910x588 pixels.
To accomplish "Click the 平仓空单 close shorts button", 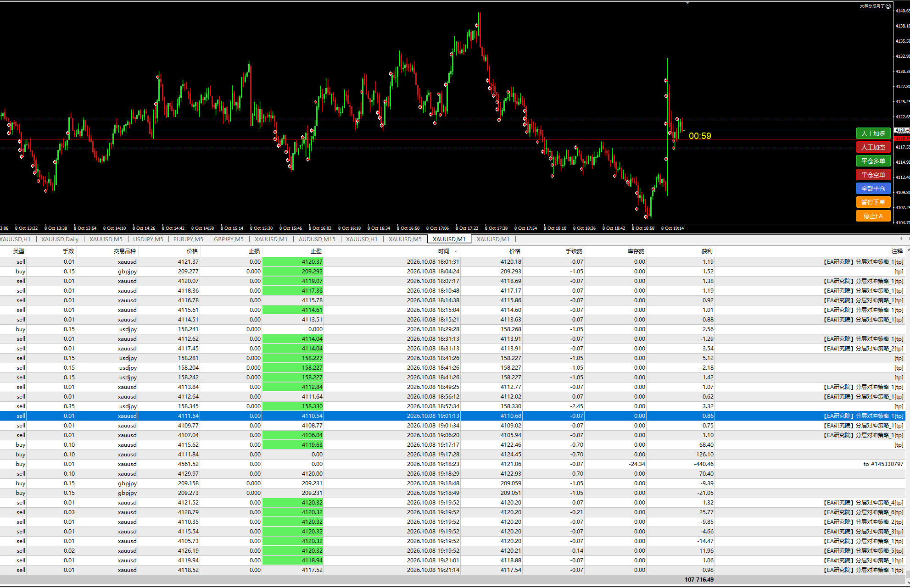I will coord(873,175).
